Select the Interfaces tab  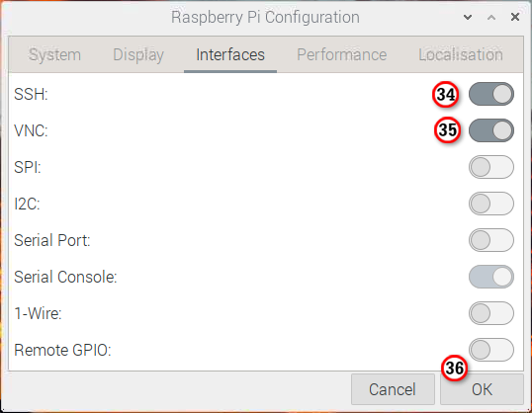click(230, 55)
